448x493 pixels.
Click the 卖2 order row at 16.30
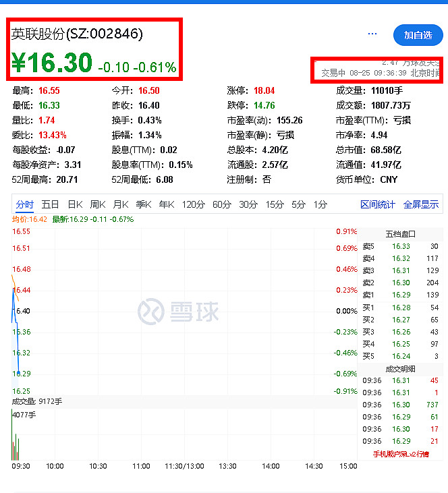pos(401,283)
